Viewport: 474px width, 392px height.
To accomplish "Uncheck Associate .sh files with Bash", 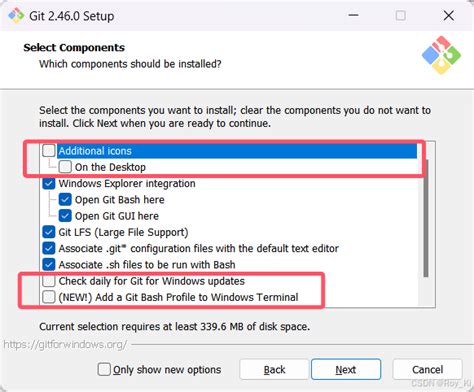I will pyautogui.click(x=49, y=265).
